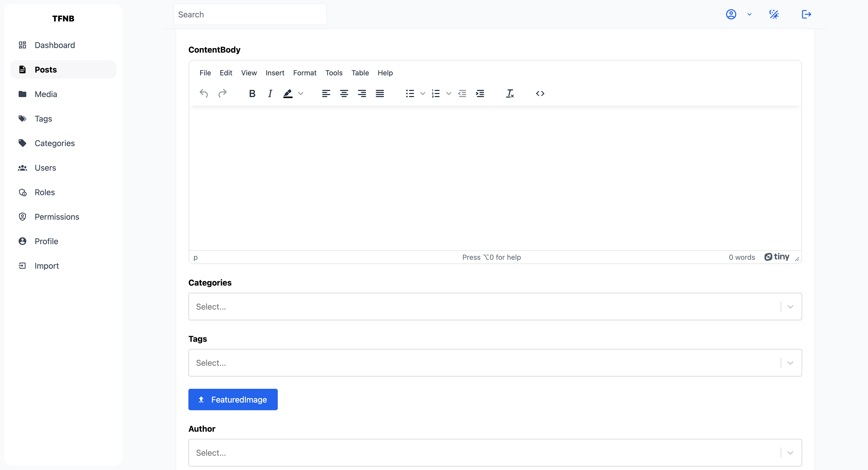
Task: Open the highlight color picker dropdown arrow
Action: [301, 93]
